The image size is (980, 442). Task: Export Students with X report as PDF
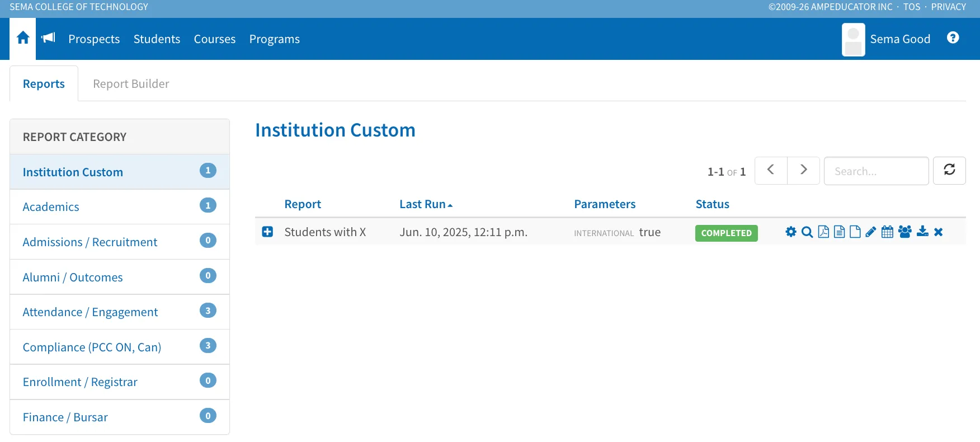click(823, 232)
